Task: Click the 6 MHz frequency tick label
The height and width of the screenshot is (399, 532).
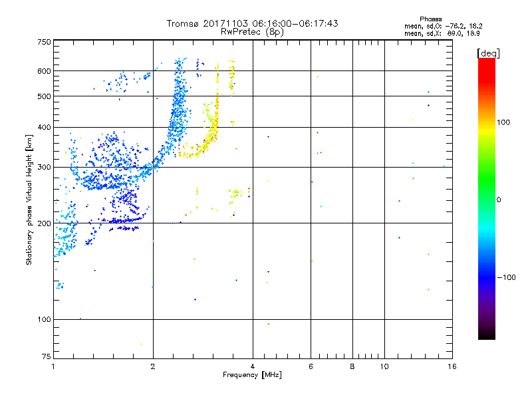Action: [311, 366]
